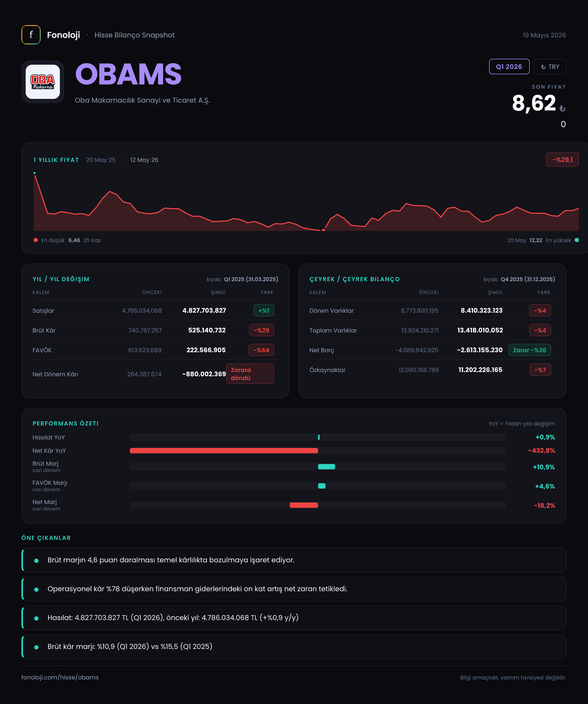Click the -%29,1 yearly change badge
Image resolution: width=588 pixels, height=704 pixels.
(562, 160)
